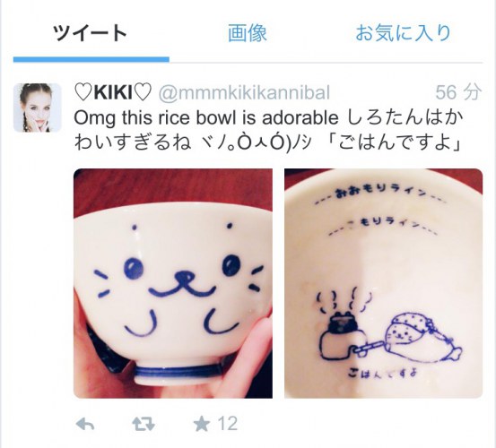The height and width of the screenshot is (448, 496).
Task: Click the favorite count 12
Action: click(227, 424)
